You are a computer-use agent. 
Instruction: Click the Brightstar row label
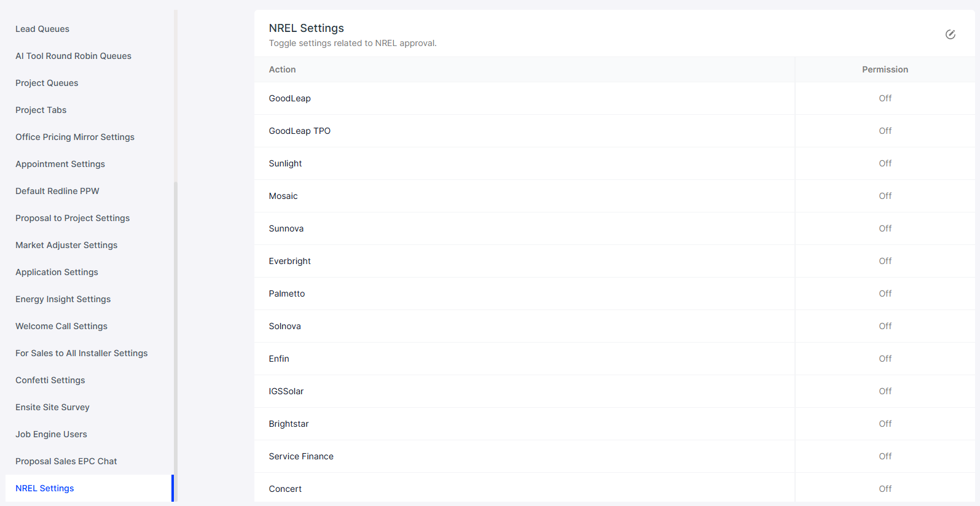coord(288,424)
